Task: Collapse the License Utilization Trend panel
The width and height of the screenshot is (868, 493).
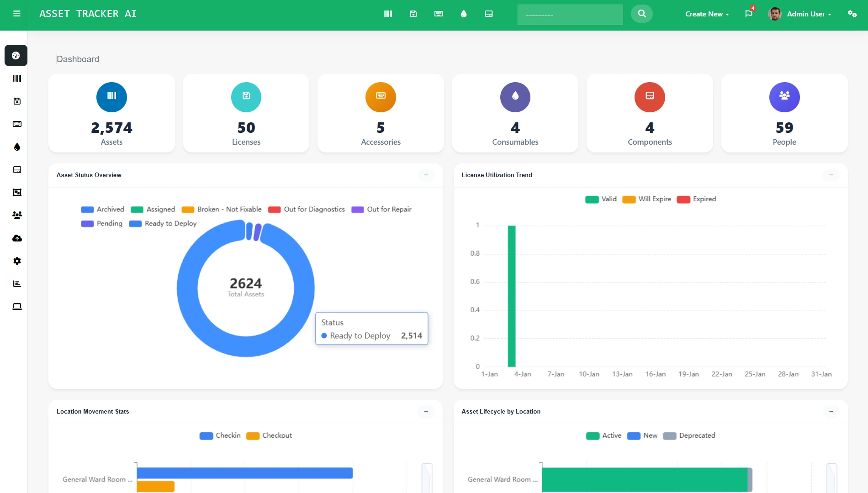Action: (x=831, y=175)
